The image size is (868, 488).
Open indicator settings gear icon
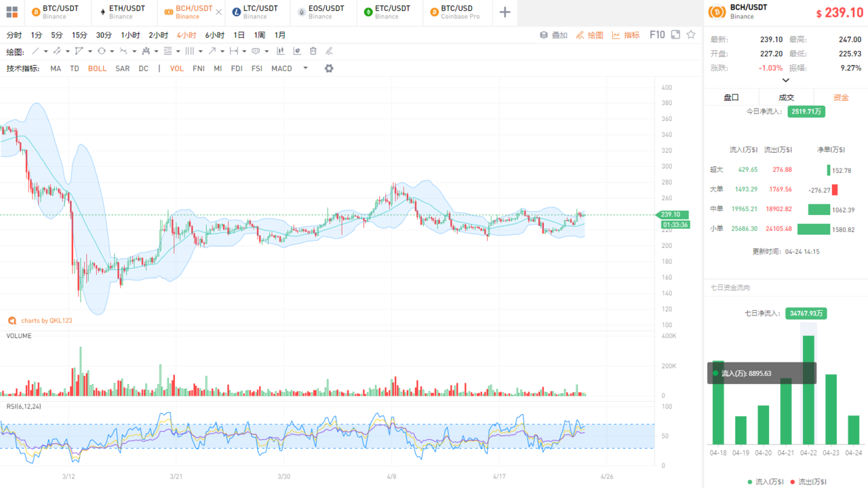point(329,69)
